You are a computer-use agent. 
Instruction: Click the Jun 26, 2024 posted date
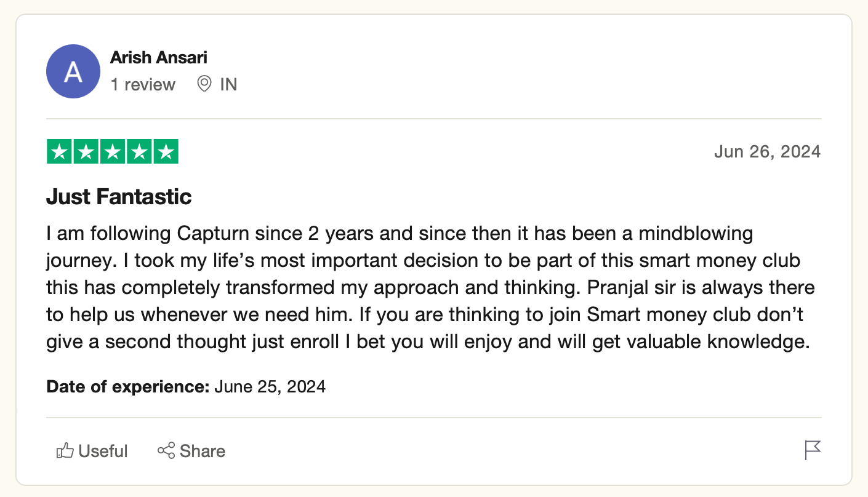tap(767, 151)
